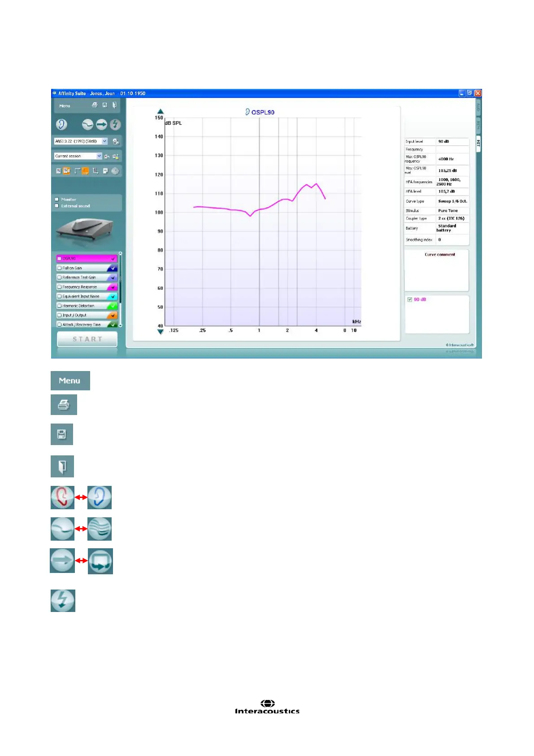Click the cyan tick tab on Equivalent Input Noise
This screenshot has width=534, height=756.
click(113, 296)
